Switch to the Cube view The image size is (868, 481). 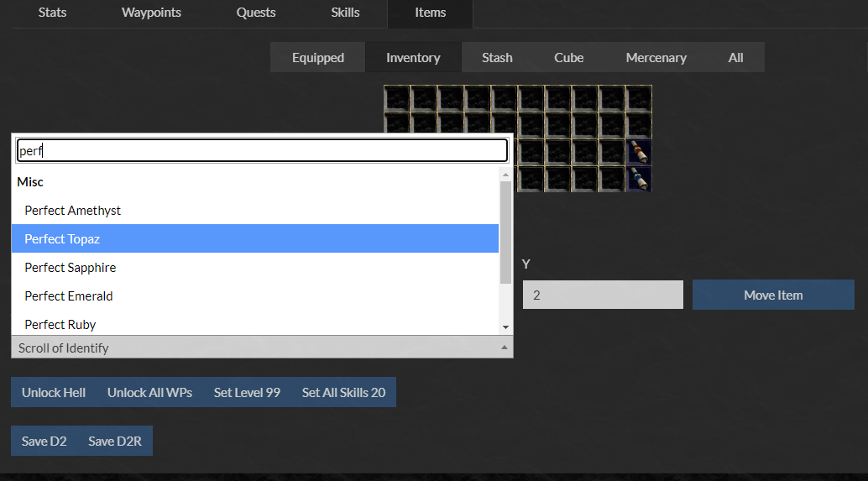[568, 58]
